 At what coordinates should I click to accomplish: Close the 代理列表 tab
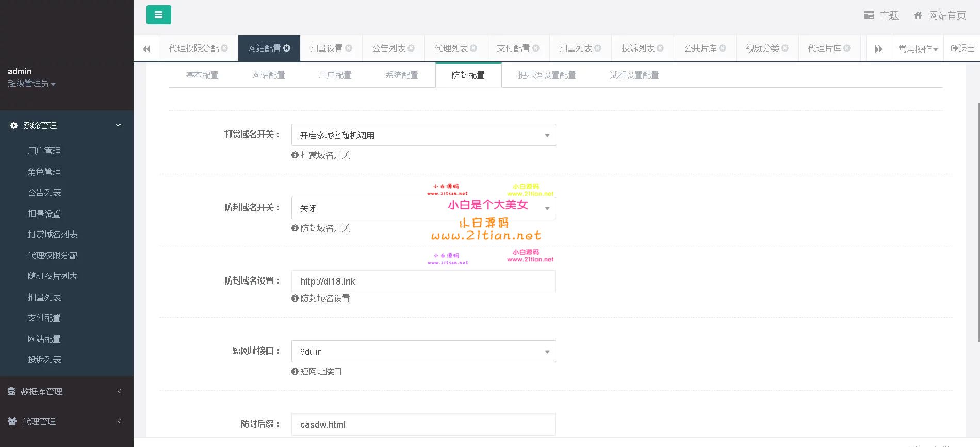(473, 48)
